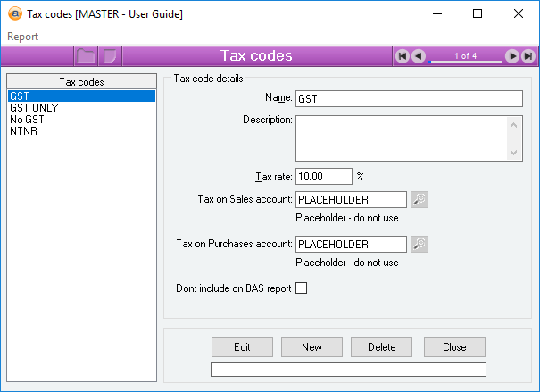Viewport: 540px width, 392px height.
Task: Go to next record arrow
Action: coord(512,56)
